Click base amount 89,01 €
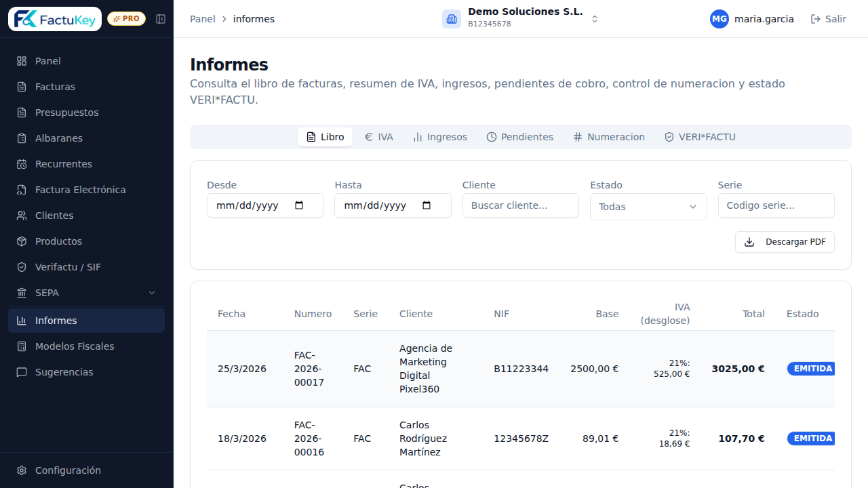 pyautogui.click(x=601, y=439)
